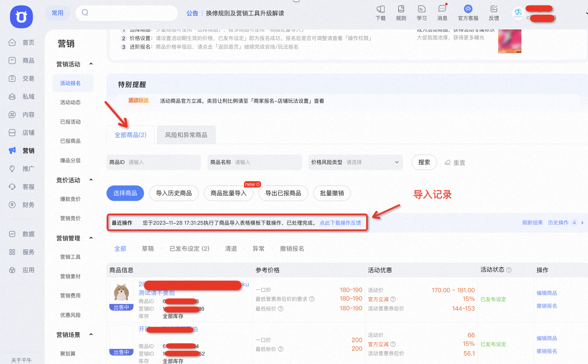
Task: Click 撤销报名 for the 56.1 price row
Action: tap(547, 351)
